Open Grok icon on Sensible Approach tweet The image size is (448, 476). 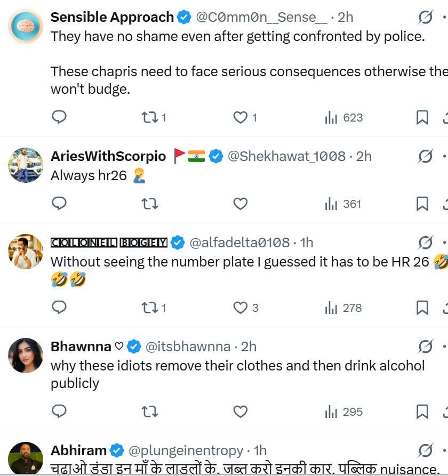coord(425,19)
